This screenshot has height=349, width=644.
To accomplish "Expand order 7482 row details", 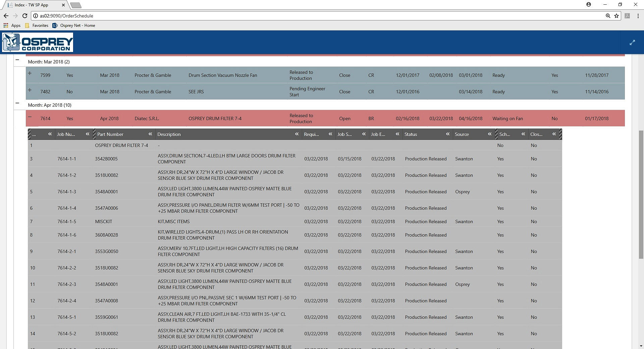I will [x=30, y=90].
